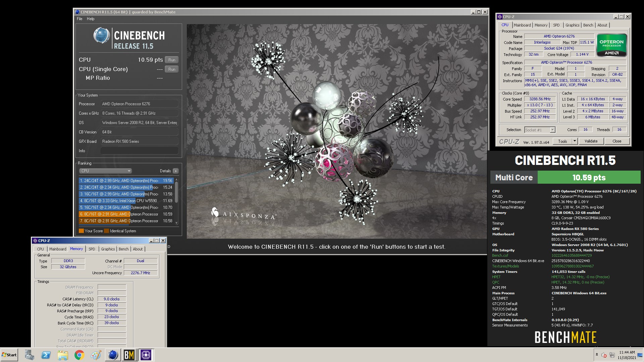Click the ranking list scrollbar
This screenshot has height=362, width=644.
click(176, 192)
